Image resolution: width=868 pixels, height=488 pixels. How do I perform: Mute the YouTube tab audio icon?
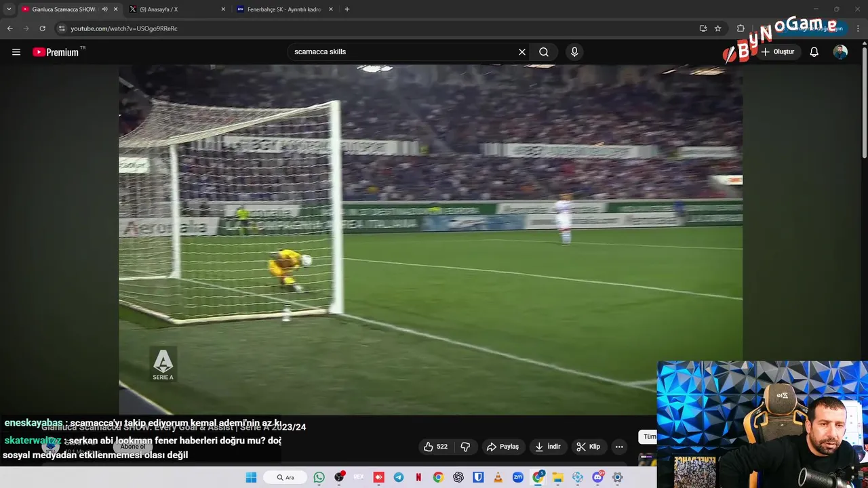click(104, 9)
